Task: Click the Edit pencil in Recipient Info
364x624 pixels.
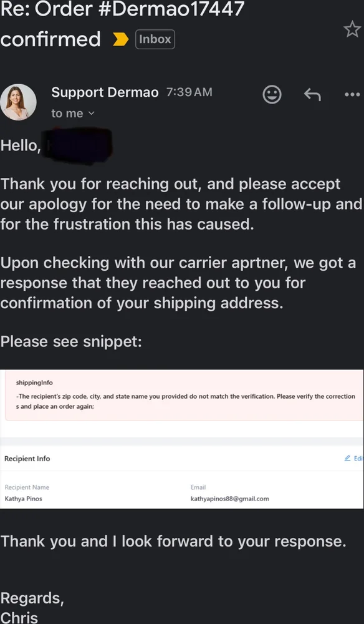Action: (353, 459)
